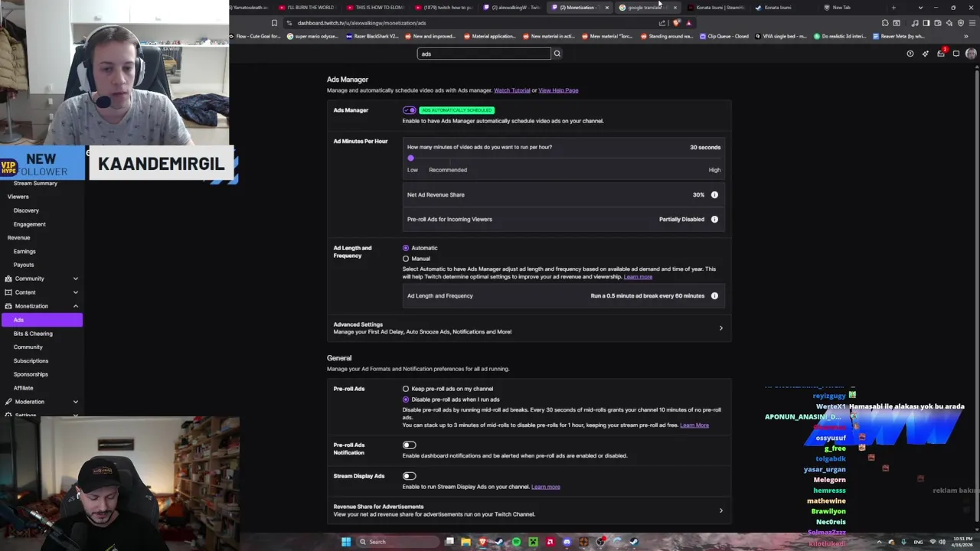Open Spotify from the taskbar
This screenshot has width=980, height=551.
516,542
